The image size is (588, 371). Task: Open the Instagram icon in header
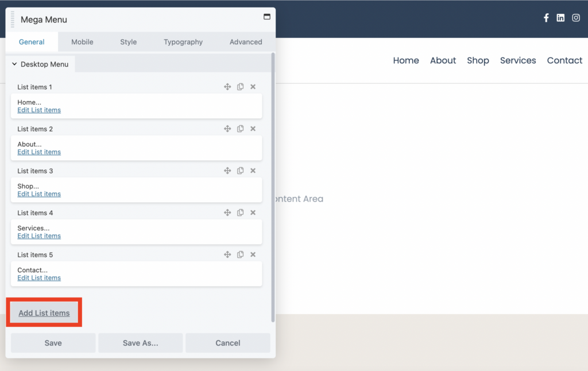tap(576, 18)
